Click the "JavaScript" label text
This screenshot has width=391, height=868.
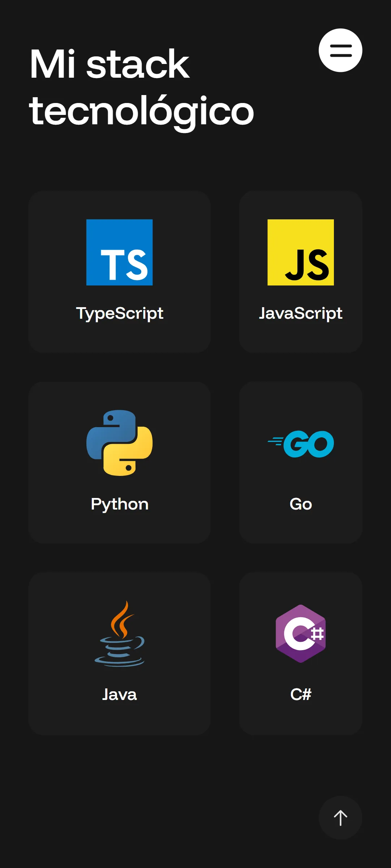301,313
